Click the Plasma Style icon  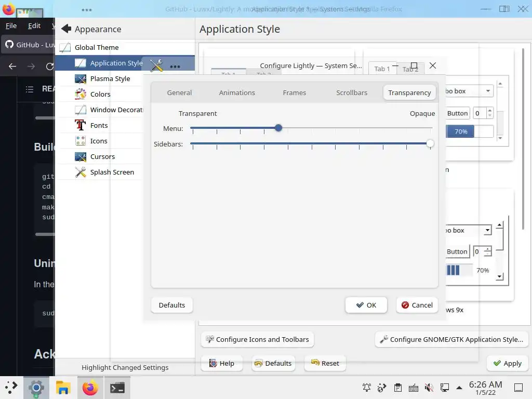pos(81,79)
